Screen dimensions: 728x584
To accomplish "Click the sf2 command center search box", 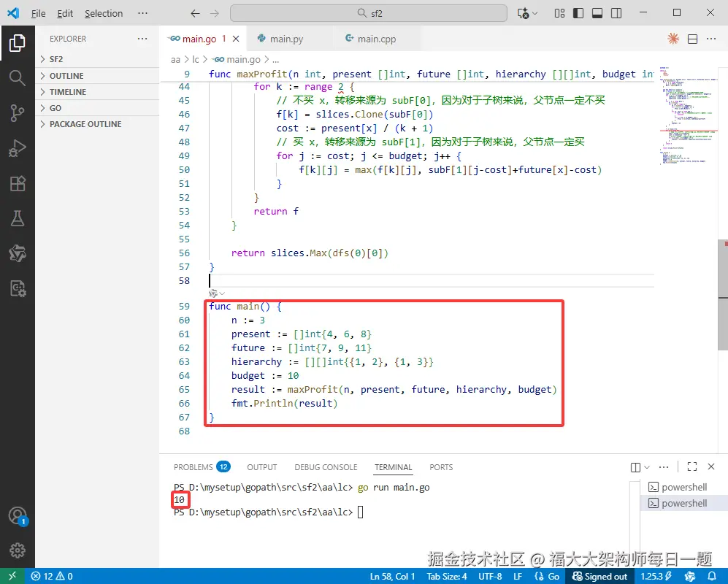I will [x=369, y=13].
